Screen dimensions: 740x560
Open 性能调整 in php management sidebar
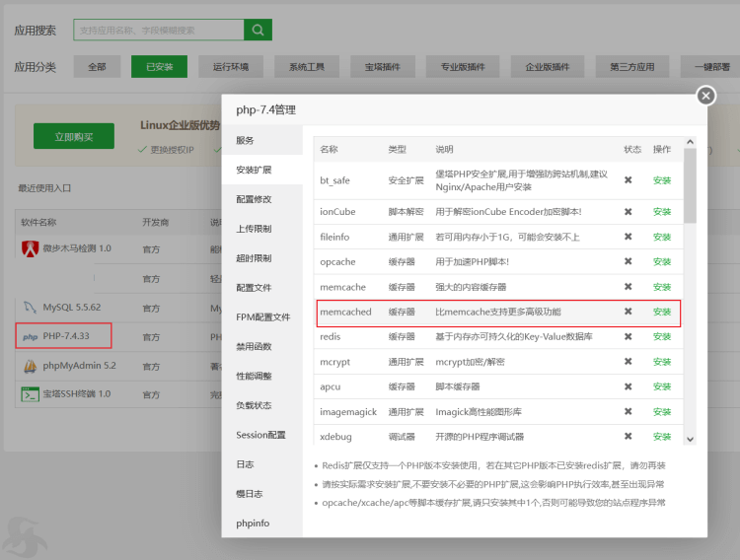pos(261,376)
